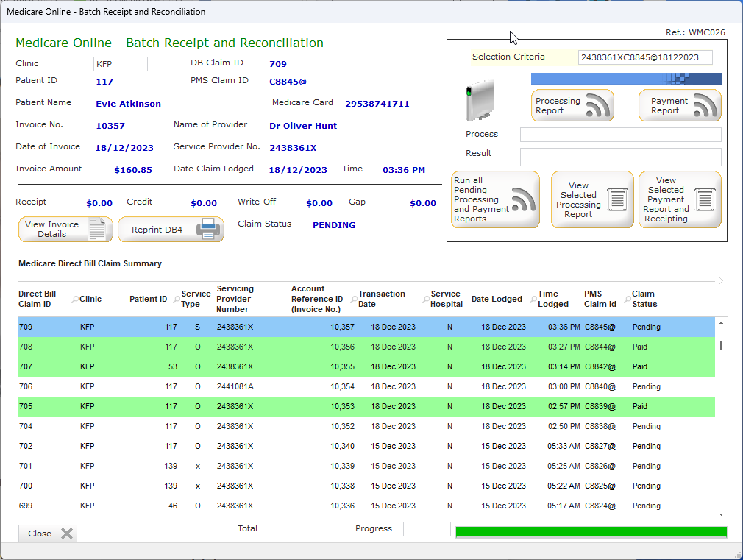Click the blue progress bar under Selection Criteria

626,79
